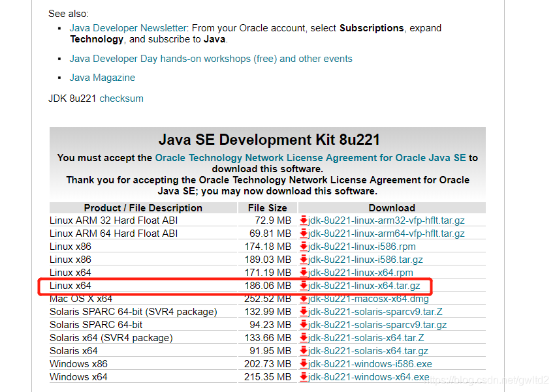Viewport: 555px width, 392px height.
Task: Download jdk-8u221-windows-x64.exe file link
Action: (368, 377)
